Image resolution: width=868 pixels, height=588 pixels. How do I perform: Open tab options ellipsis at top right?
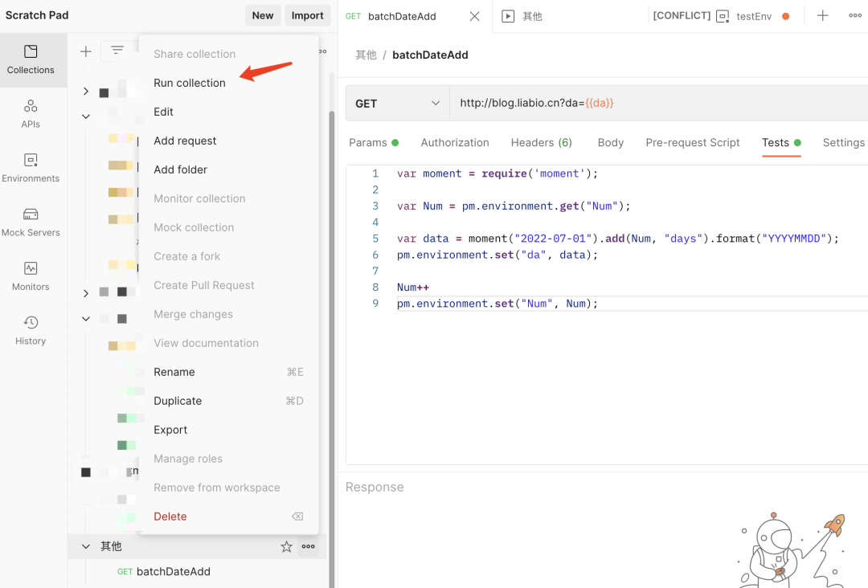click(x=854, y=15)
